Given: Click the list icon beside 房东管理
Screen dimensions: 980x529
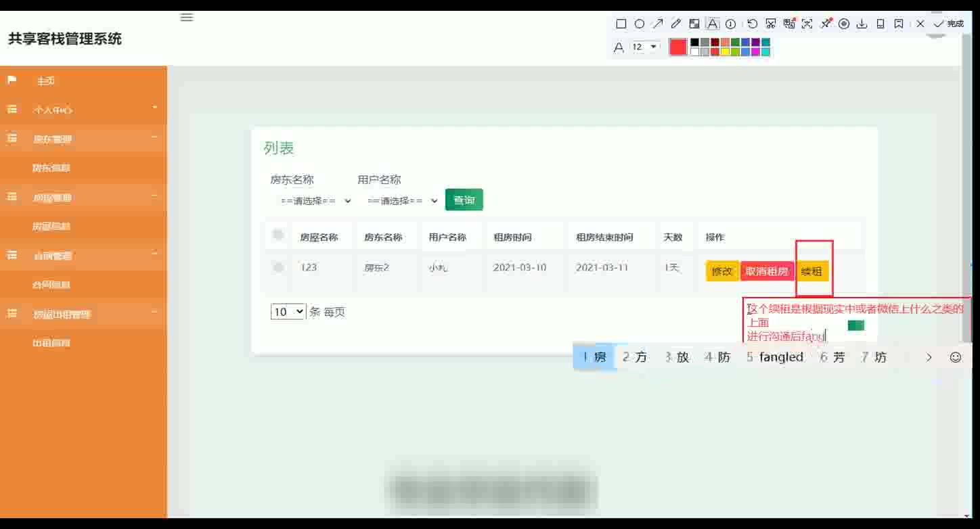Looking at the screenshot, I should 12,138.
